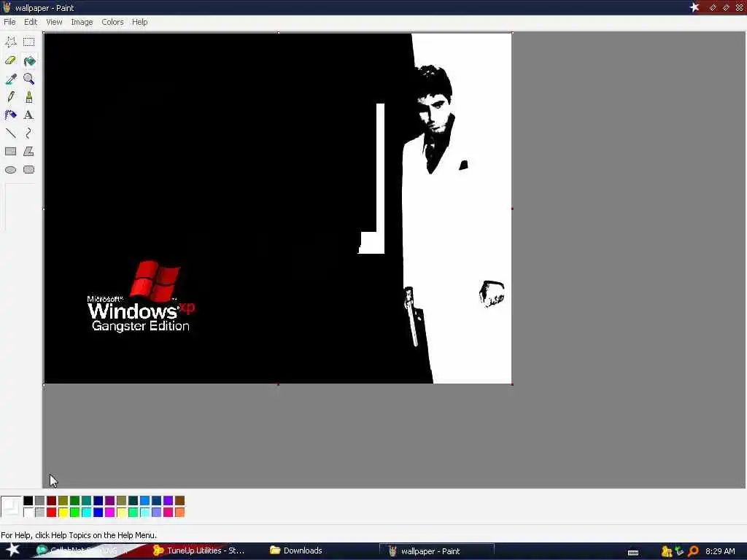Select the Pencil tool
The width and height of the screenshot is (747, 560).
[x=10, y=97]
